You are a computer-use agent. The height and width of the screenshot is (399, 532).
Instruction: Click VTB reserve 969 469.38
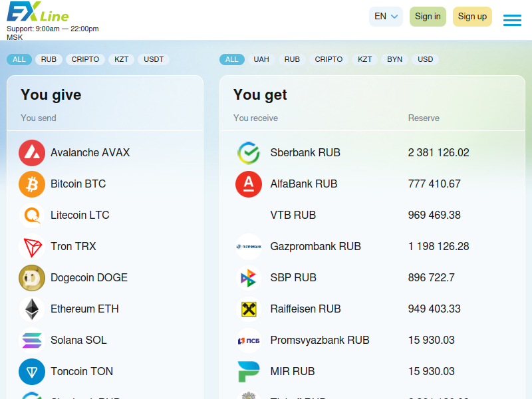point(434,215)
